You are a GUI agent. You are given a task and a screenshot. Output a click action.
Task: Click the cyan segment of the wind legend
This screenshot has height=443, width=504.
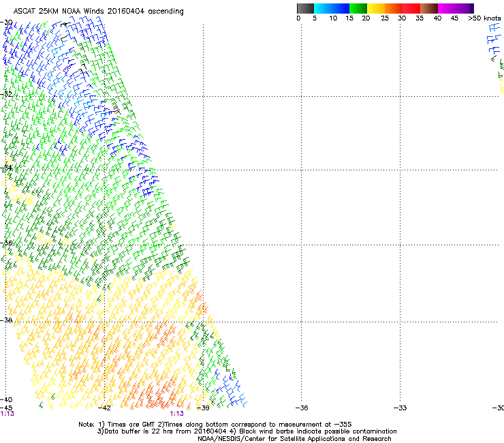point(323,8)
